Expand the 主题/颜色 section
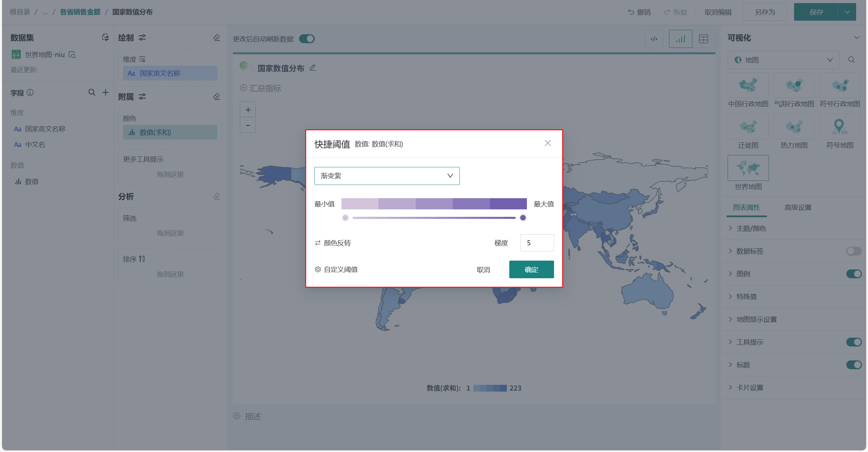The image size is (868, 452). click(x=751, y=228)
